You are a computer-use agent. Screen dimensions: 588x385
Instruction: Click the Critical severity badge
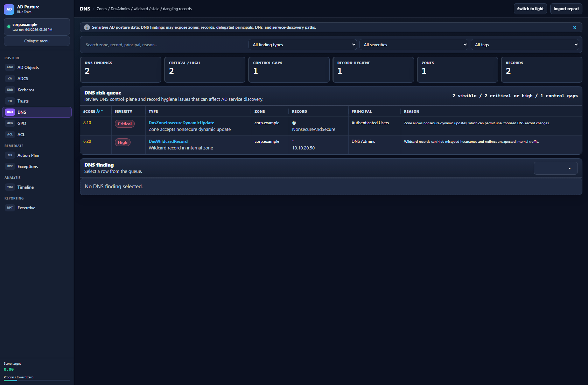coord(125,124)
